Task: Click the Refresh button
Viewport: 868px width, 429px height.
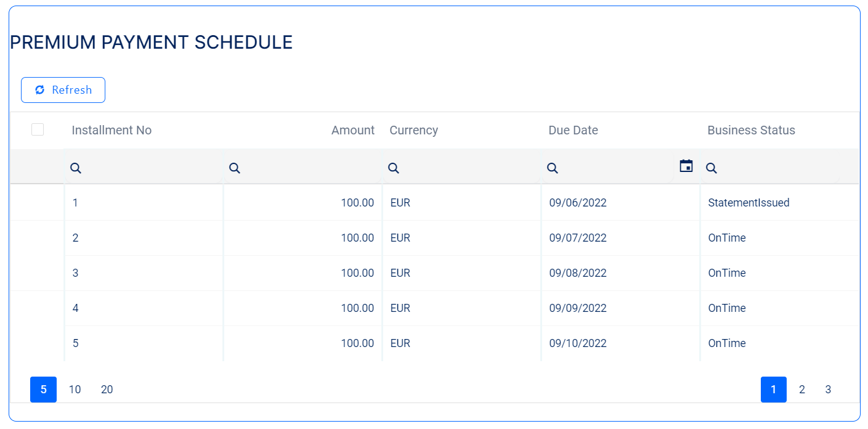Action: click(63, 90)
